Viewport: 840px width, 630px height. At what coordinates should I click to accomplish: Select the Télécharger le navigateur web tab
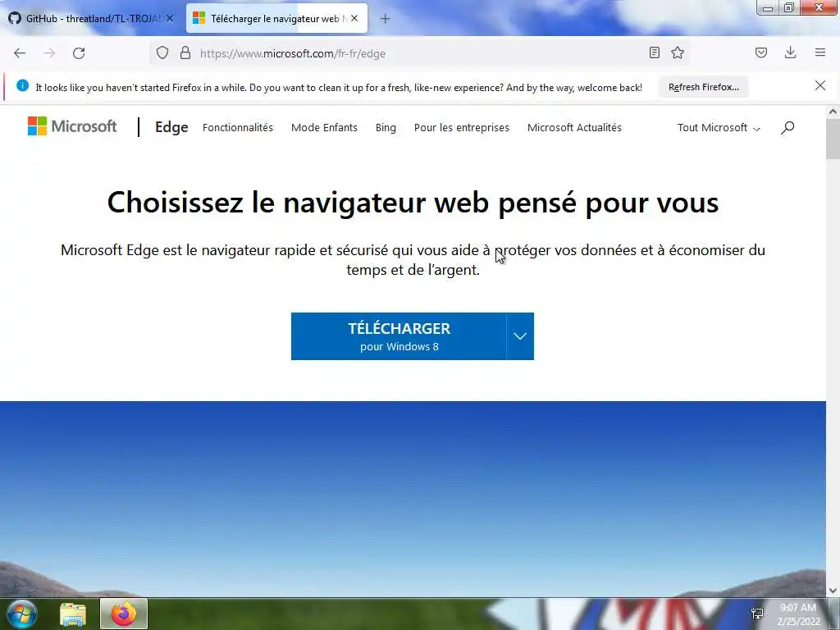(x=276, y=18)
